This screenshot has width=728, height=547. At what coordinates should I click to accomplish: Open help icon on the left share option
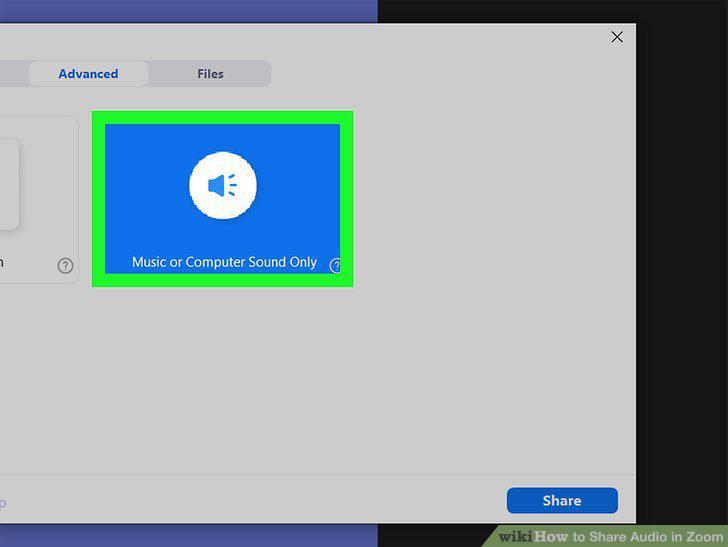click(x=65, y=266)
